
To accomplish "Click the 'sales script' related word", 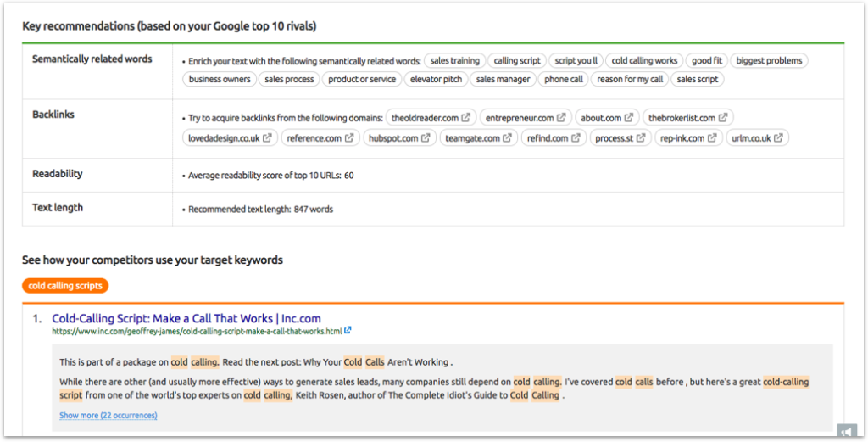I will 698,79.
